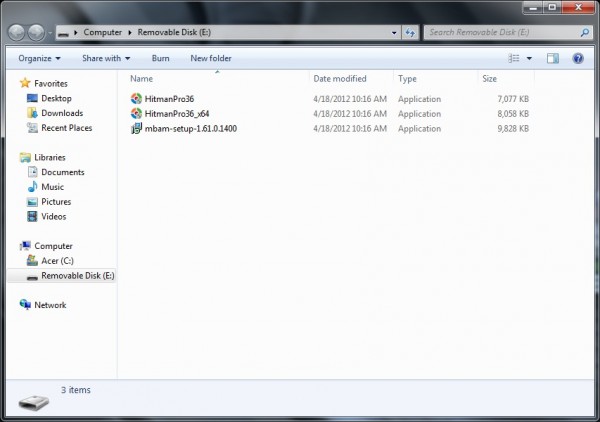Click the Pictures library icon
The width and height of the screenshot is (600, 422).
point(32,202)
